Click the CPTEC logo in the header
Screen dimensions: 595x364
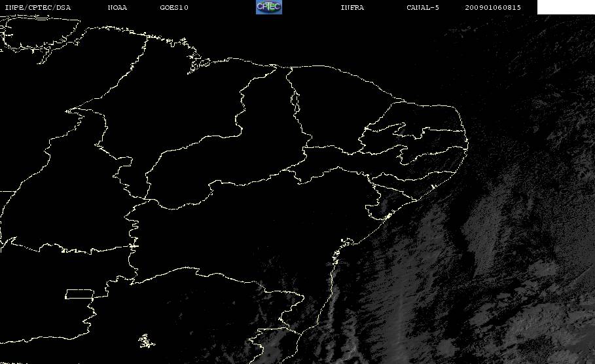click(x=269, y=7)
